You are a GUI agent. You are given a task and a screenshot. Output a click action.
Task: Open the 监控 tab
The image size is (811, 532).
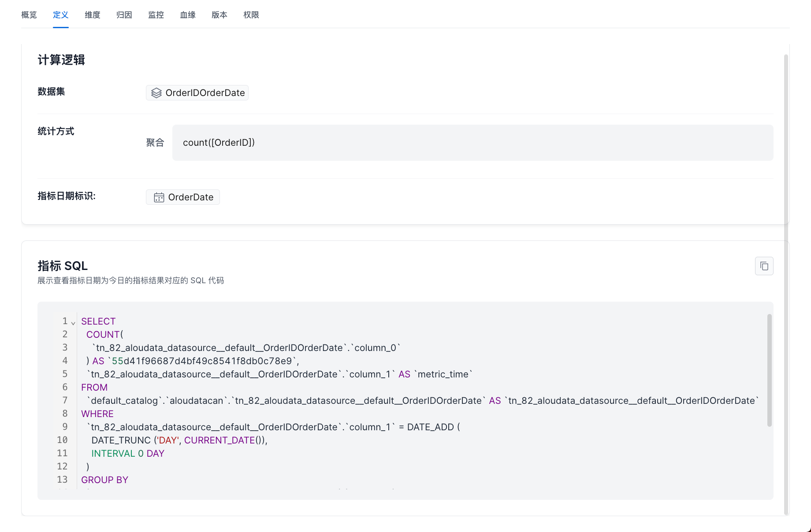coord(156,15)
